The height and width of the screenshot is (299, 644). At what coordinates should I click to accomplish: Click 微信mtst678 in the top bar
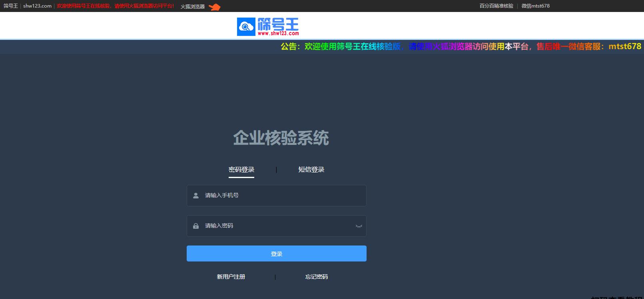pyautogui.click(x=535, y=6)
